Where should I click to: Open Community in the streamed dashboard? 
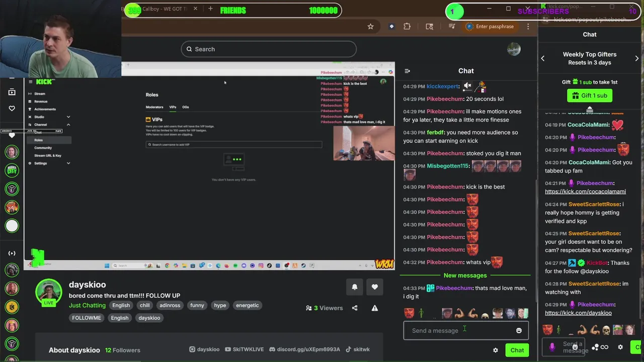43,148
